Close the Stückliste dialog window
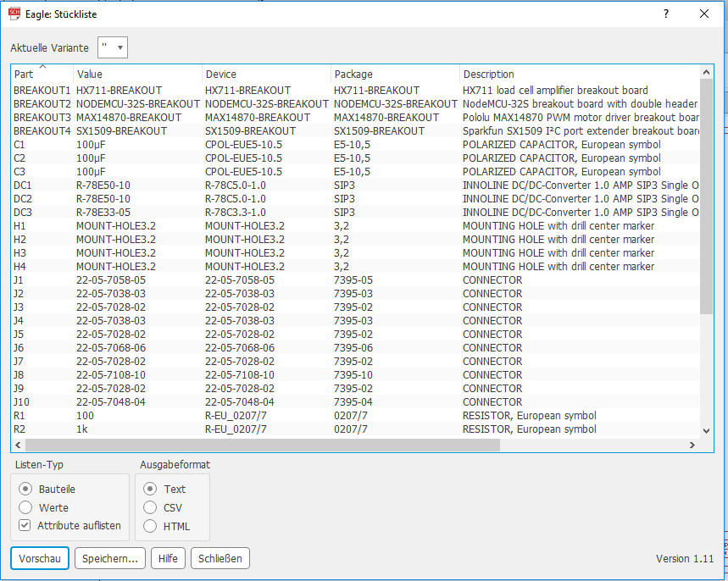 704,14
